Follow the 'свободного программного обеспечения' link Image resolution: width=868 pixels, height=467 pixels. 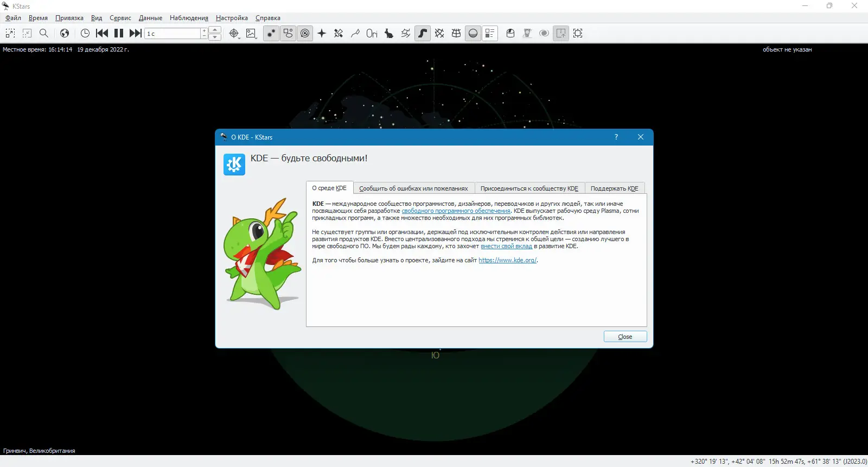click(456, 211)
